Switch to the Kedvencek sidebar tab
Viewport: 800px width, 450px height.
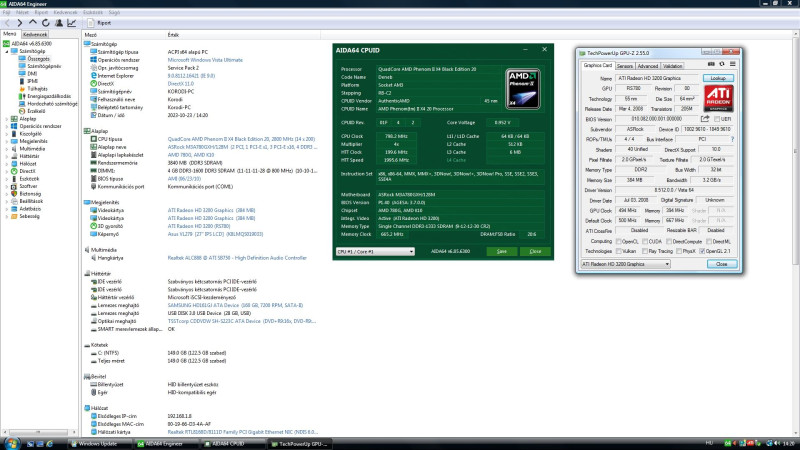[x=35, y=34]
